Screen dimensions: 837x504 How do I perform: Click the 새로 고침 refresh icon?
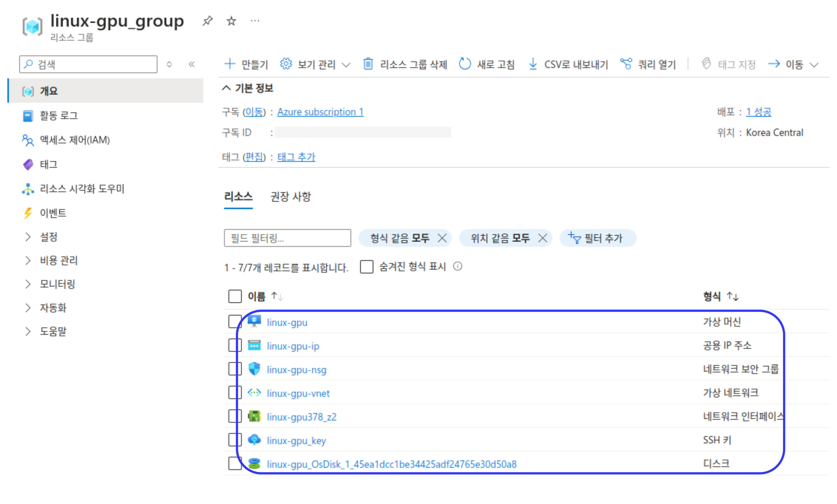465,64
